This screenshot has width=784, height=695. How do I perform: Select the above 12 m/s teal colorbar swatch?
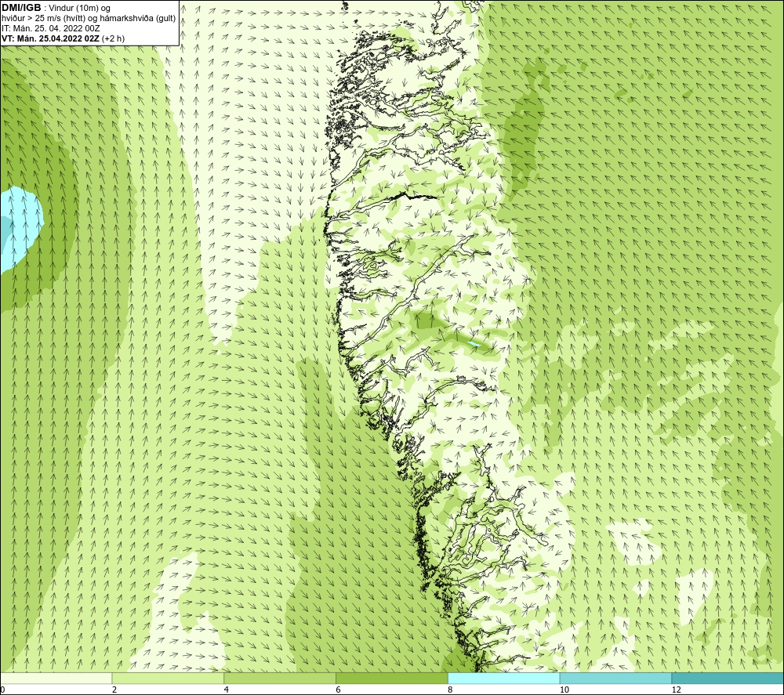tap(728, 678)
